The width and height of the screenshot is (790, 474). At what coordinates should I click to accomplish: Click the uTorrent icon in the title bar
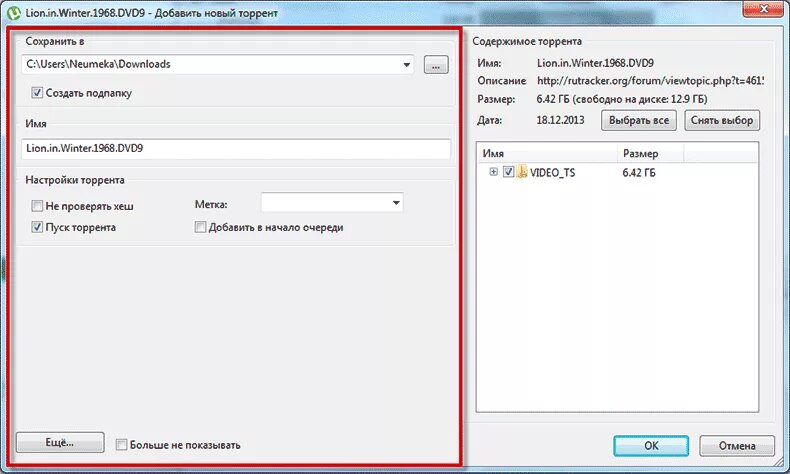tap(13, 13)
